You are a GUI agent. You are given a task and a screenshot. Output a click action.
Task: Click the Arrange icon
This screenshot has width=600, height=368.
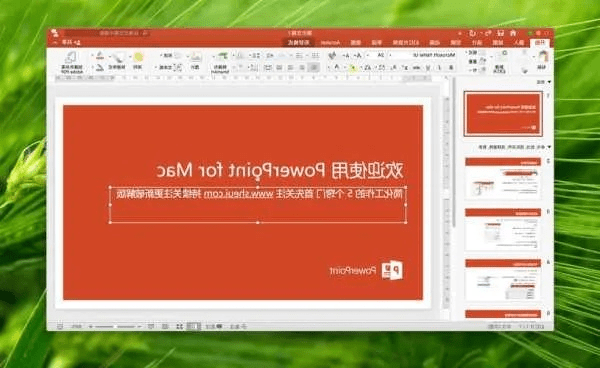pyautogui.click(x=138, y=57)
